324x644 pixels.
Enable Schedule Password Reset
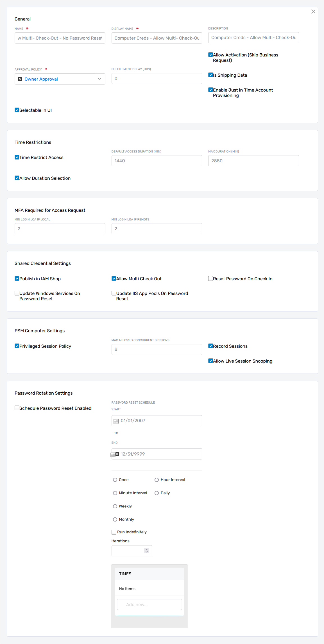(x=17, y=408)
